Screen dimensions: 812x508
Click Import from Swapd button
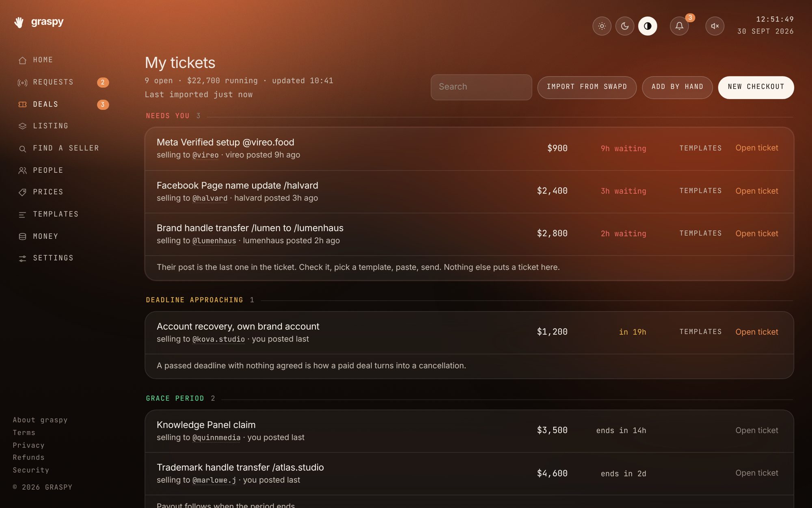point(587,87)
